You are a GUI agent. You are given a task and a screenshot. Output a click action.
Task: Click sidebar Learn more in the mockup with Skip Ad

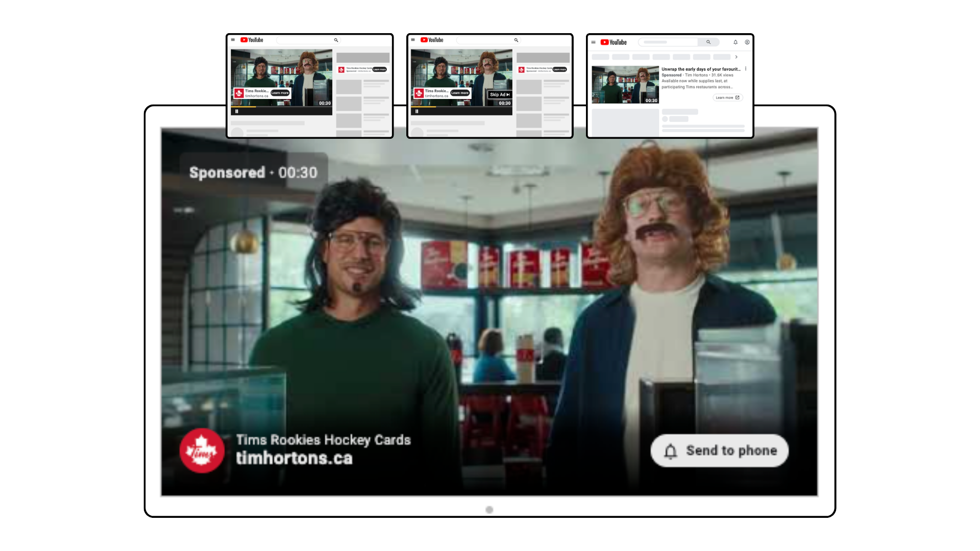point(559,69)
